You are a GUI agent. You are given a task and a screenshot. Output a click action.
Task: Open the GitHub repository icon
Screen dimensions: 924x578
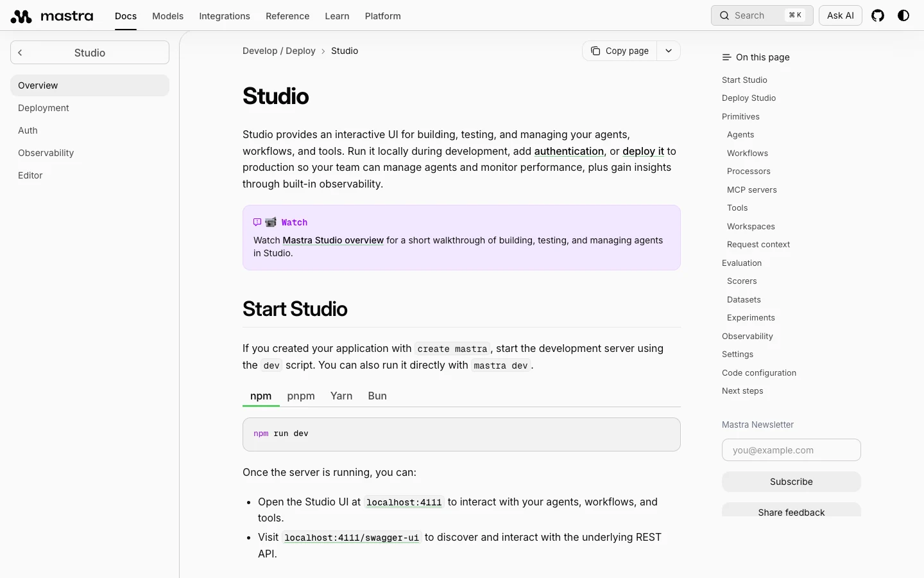tap(878, 15)
